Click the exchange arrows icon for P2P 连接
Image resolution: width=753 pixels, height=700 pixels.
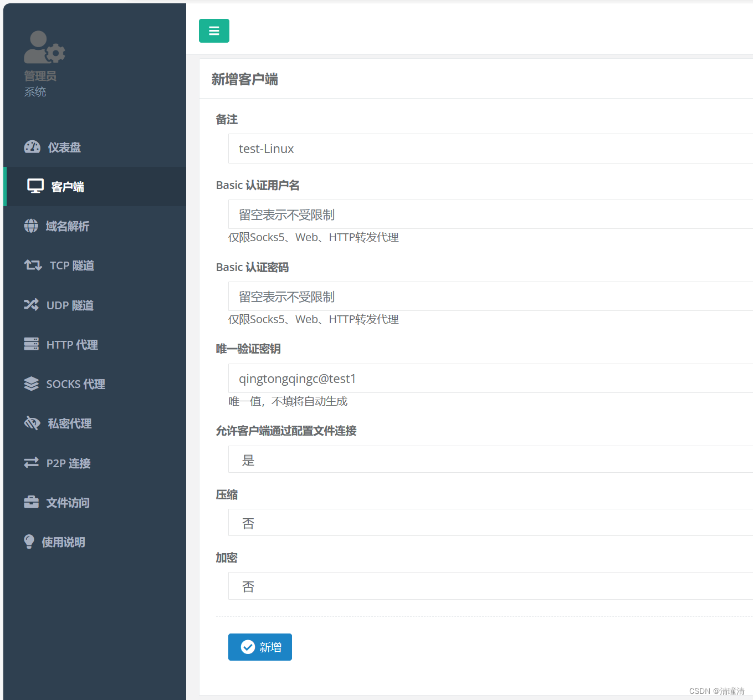(x=31, y=462)
